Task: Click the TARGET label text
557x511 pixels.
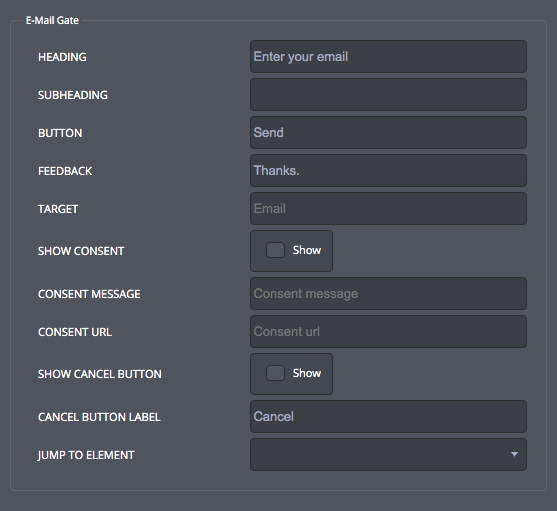Action: 58,209
